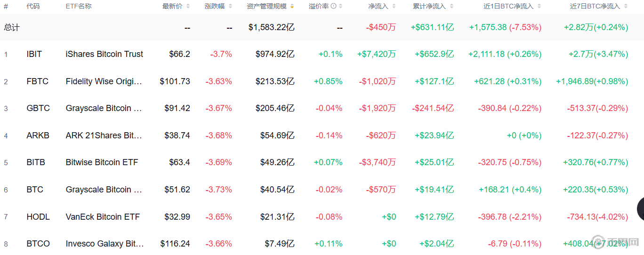This screenshot has height=255, width=644.
Task: Click the 涨跌幅 column sort arrows
Action: [x=230, y=6]
